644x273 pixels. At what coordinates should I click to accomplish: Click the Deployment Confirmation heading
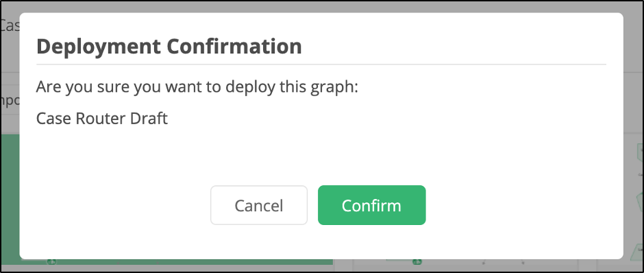click(x=169, y=47)
